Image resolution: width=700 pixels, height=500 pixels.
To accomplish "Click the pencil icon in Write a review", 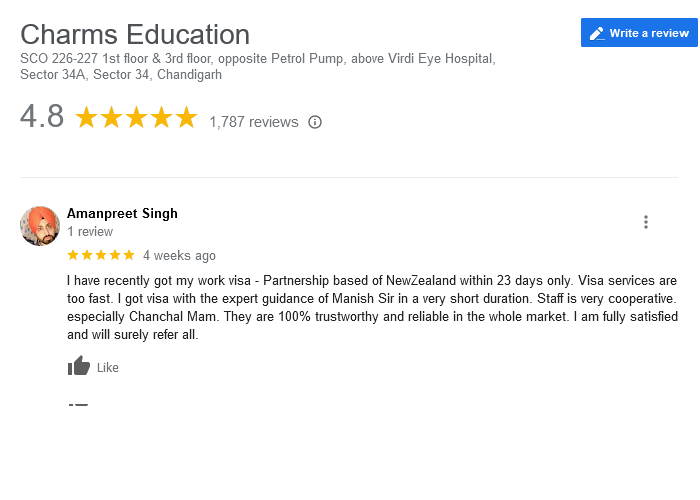I will coord(597,33).
